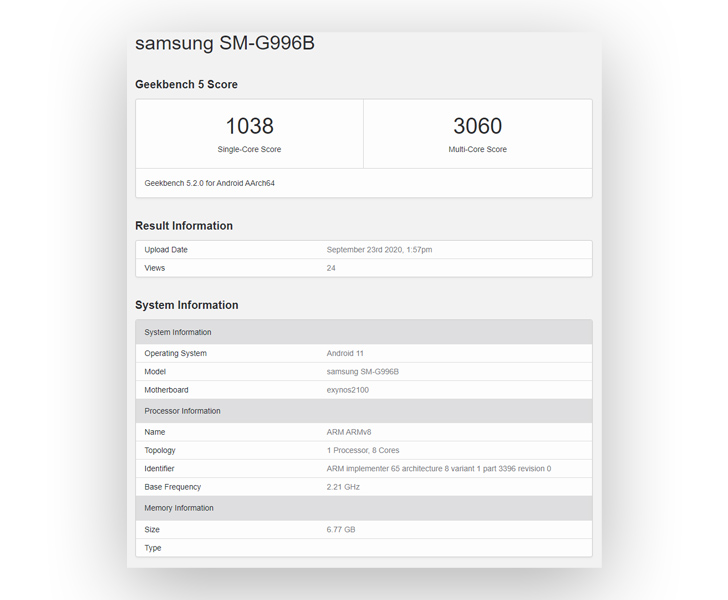This screenshot has width=728, height=600.
Task: Click the 'Views' row label
Action: (x=155, y=268)
